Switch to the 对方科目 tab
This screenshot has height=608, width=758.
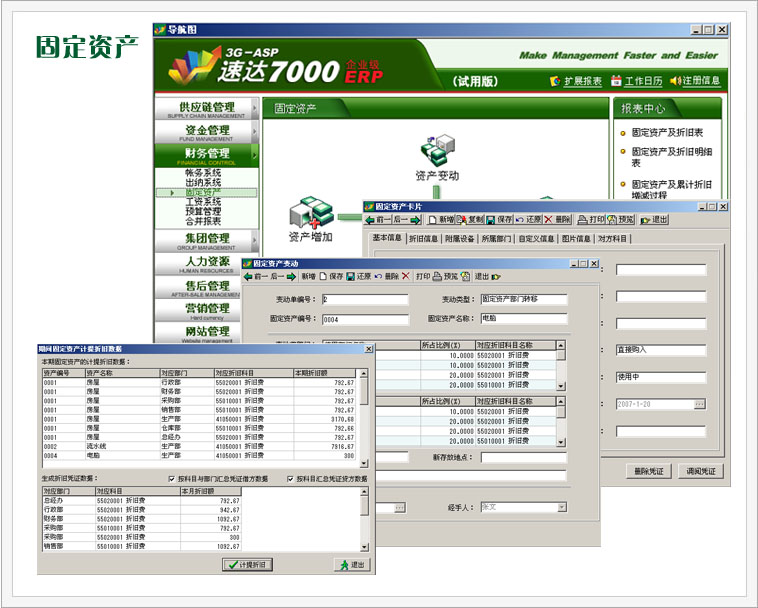tap(612, 239)
